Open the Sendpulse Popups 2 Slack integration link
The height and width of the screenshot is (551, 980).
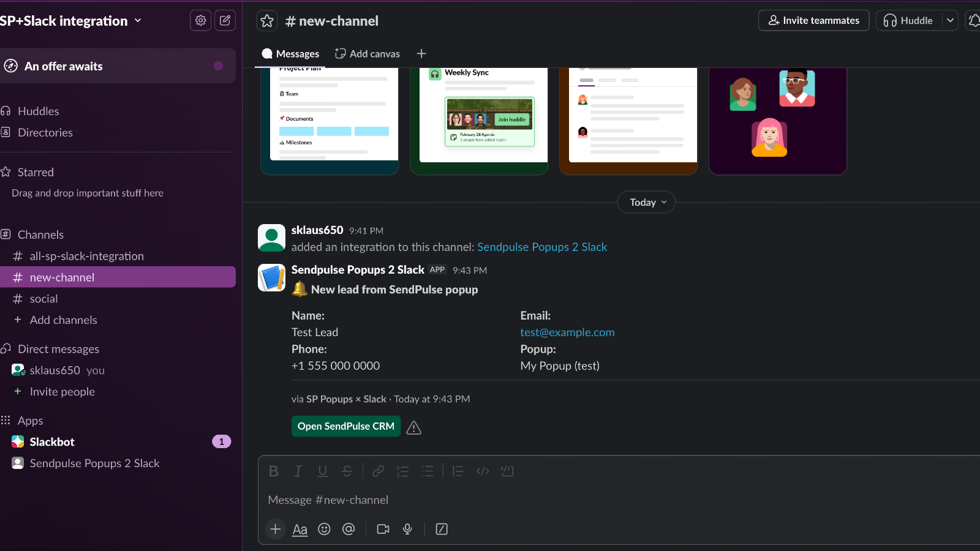tap(542, 247)
